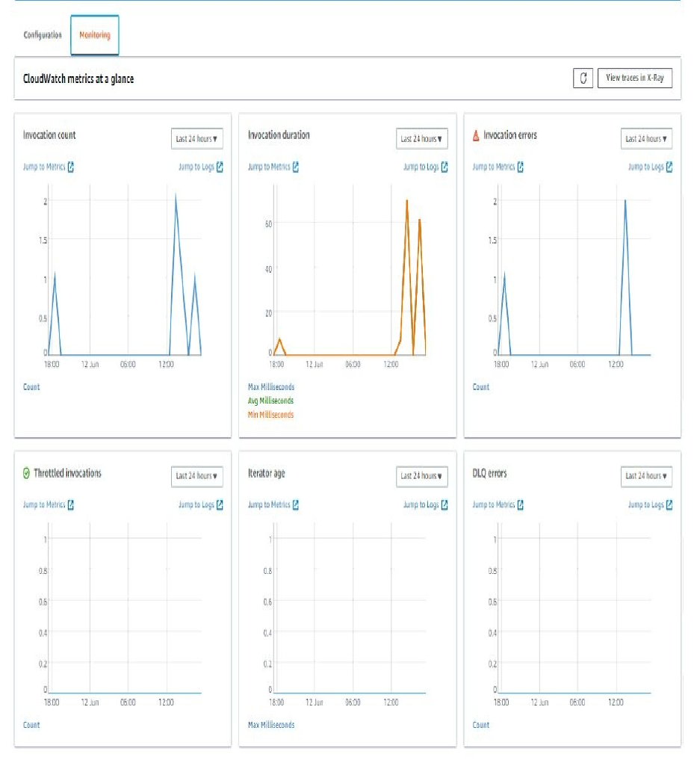This screenshot has height=763, width=700.
Task: Toggle Min Milliseconds legend series
Action: (270, 415)
